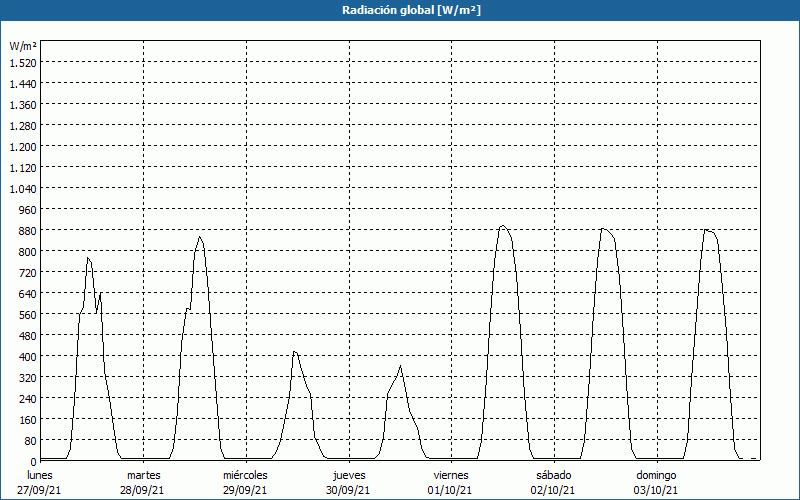
Task: Select the 720 y-axis value
Action: tap(28, 272)
